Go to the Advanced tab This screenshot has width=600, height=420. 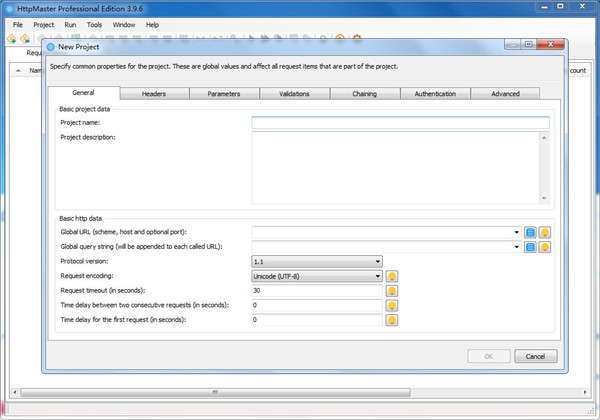[x=505, y=94]
